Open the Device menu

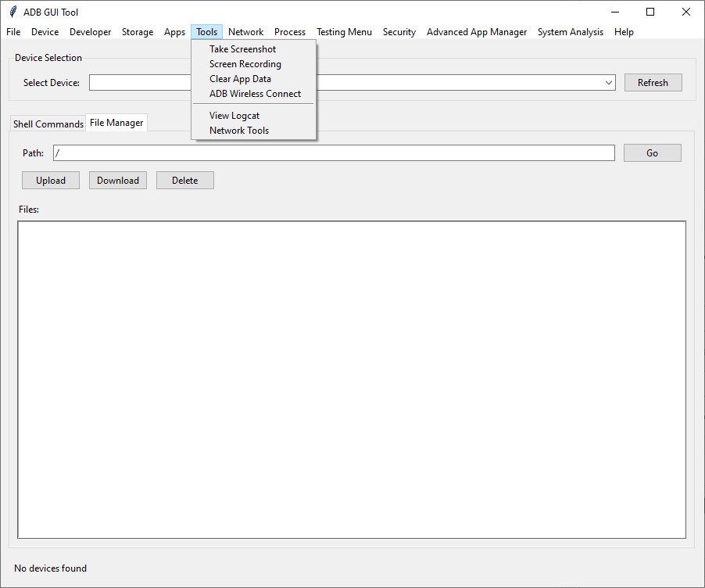click(x=45, y=32)
